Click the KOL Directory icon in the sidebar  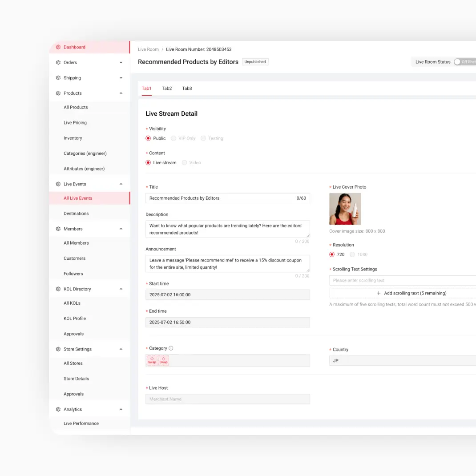pos(58,289)
